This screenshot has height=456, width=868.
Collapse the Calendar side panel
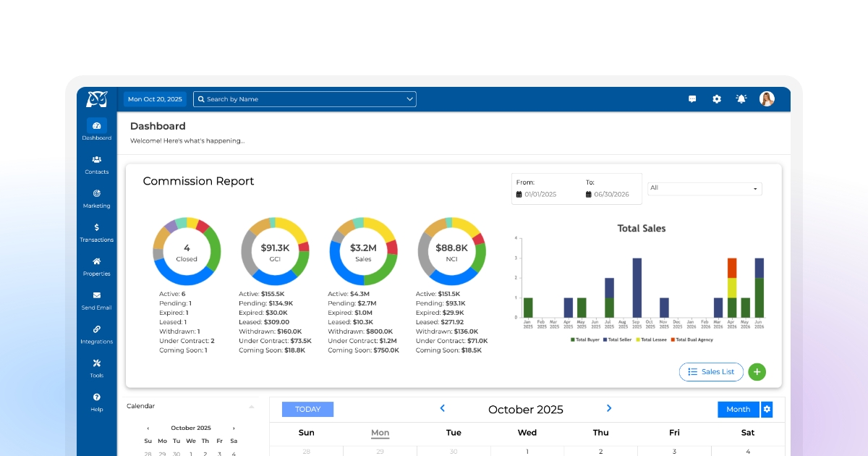coord(251,407)
